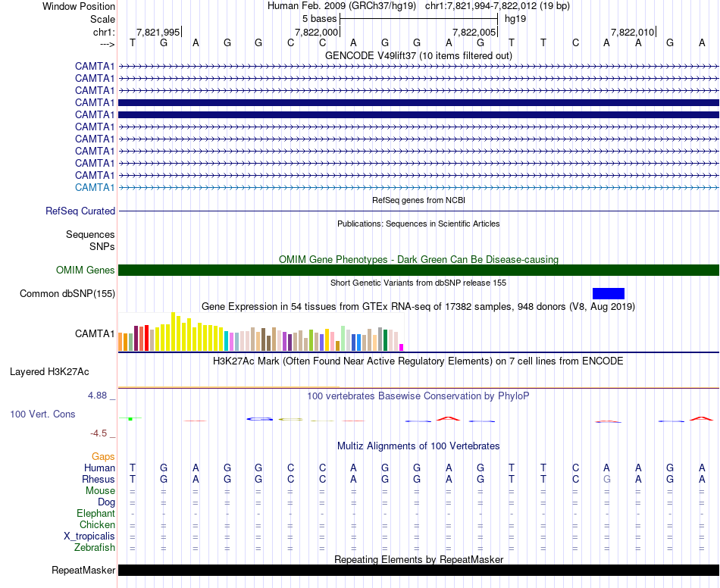Select the OMIM Genes track label

[85, 271]
